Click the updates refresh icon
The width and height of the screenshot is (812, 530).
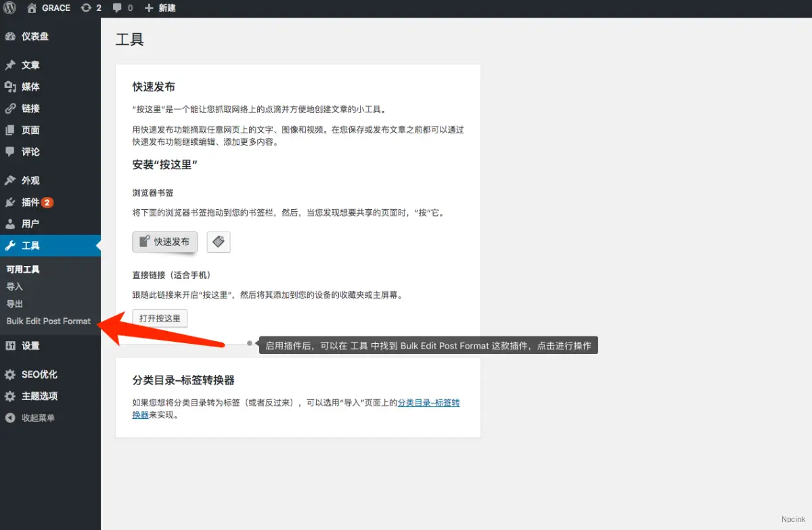point(86,8)
